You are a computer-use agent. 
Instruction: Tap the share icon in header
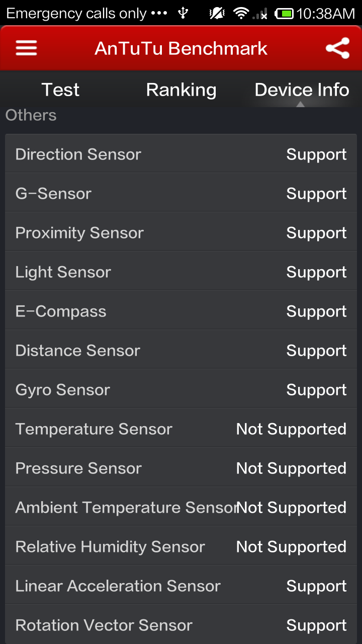(x=337, y=48)
